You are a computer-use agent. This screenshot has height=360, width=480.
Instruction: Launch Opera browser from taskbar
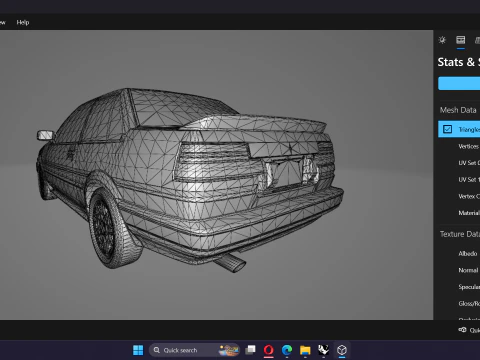269,350
